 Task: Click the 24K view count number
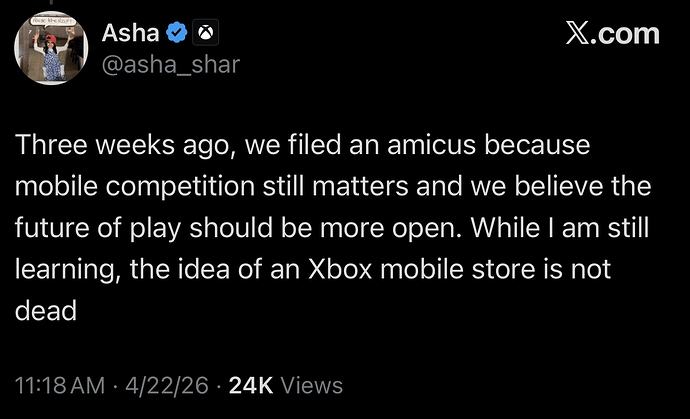(x=251, y=385)
